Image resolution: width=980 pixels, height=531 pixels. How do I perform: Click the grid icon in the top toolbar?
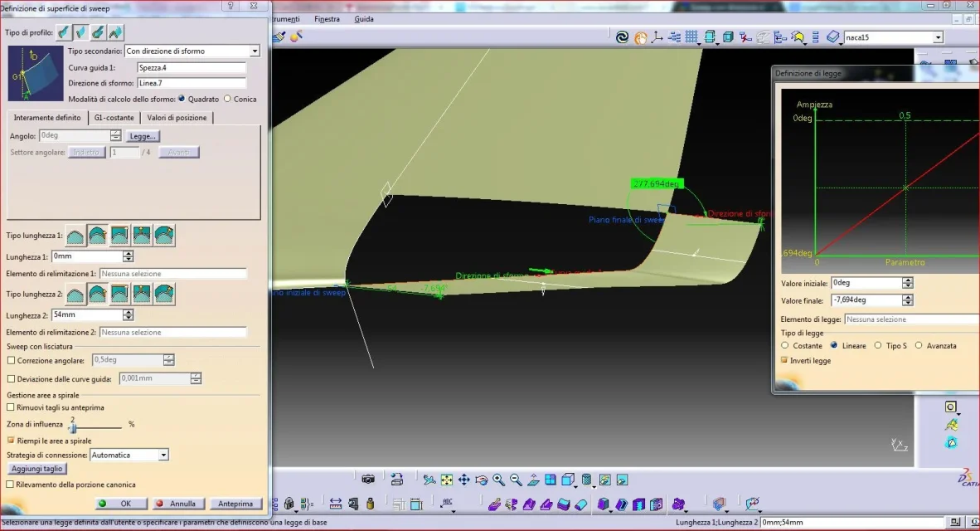coord(691,37)
